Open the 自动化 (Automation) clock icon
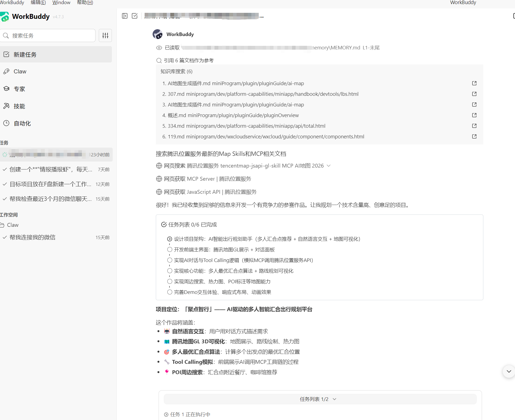This screenshot has width=515, height=420. point(7,123)
